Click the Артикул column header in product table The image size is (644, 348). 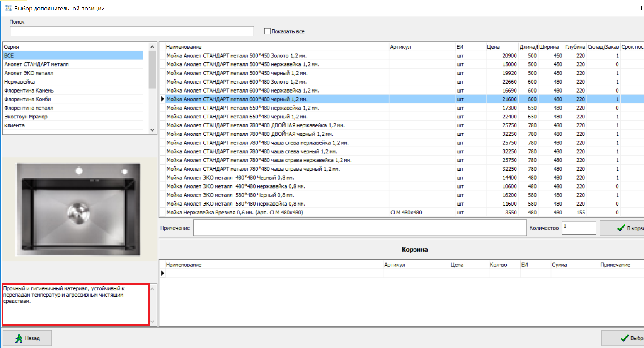pos(400,47)
